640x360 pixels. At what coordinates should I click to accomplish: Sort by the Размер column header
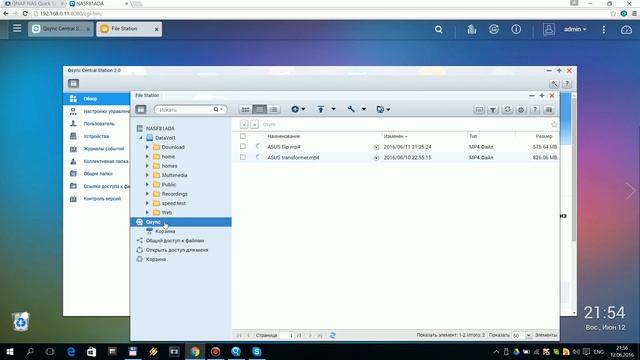[544, 136]
